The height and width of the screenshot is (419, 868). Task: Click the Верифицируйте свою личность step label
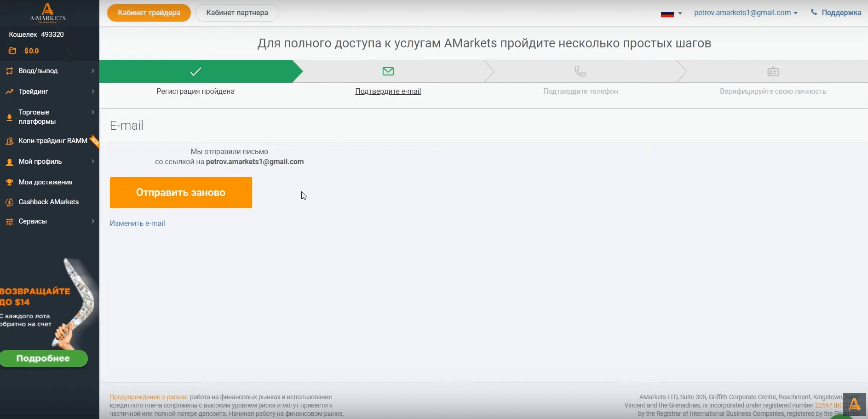(773, 91)
